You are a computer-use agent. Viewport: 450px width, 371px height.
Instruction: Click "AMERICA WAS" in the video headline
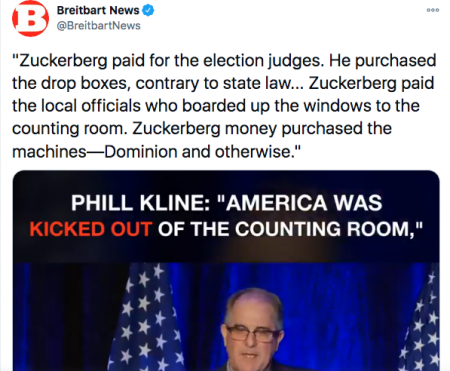(x=304, y=202)
